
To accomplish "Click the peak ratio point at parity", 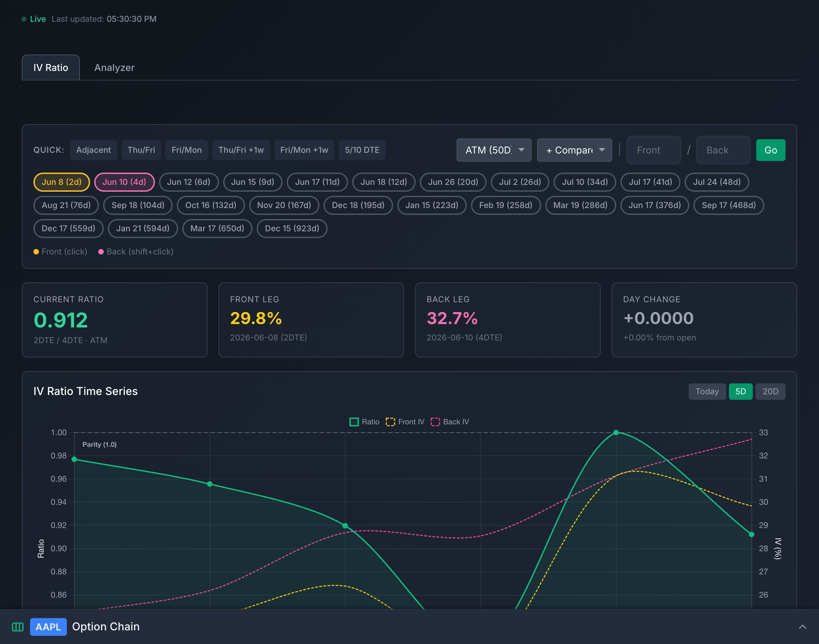I will (x=616, y=433).
